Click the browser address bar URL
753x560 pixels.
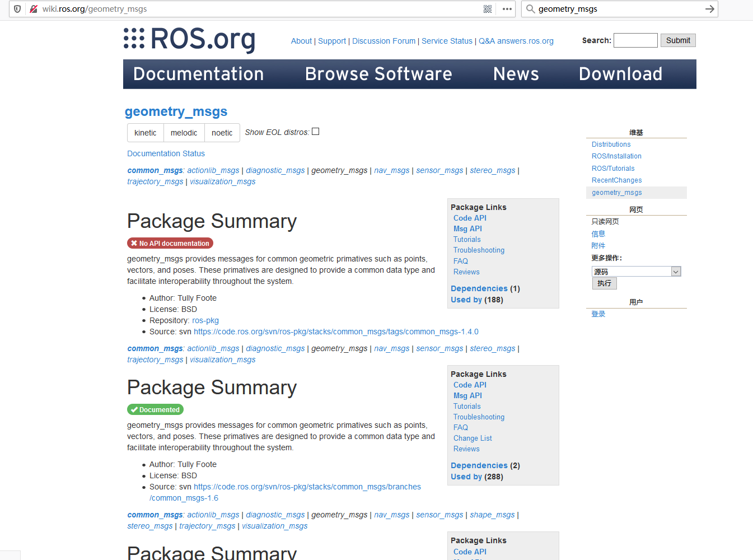95,9
